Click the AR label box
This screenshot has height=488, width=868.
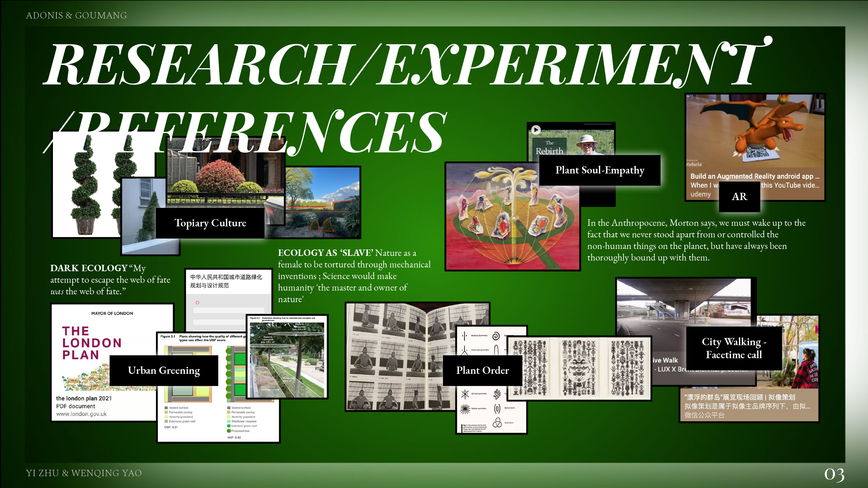(x=739, y=197)
